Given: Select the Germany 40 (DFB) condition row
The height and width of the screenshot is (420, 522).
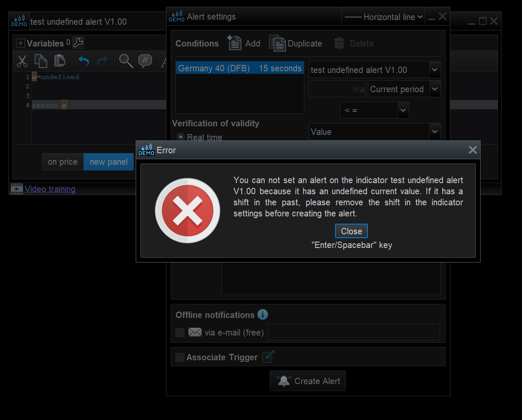Looking at the screenshot, I should pos(240,68).
